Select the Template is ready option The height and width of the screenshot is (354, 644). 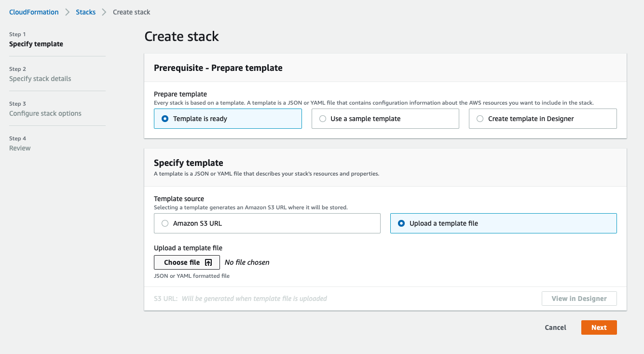228,119
